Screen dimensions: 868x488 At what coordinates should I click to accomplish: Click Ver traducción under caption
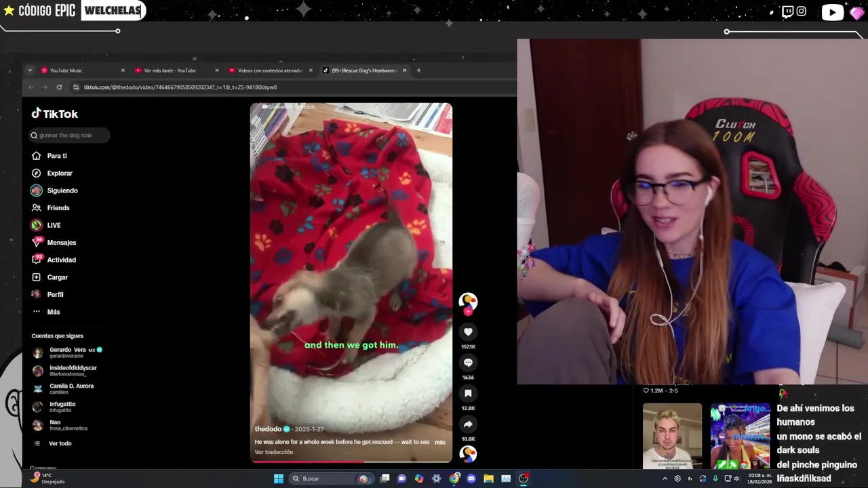pyautogui.click(x=274, y=452)
